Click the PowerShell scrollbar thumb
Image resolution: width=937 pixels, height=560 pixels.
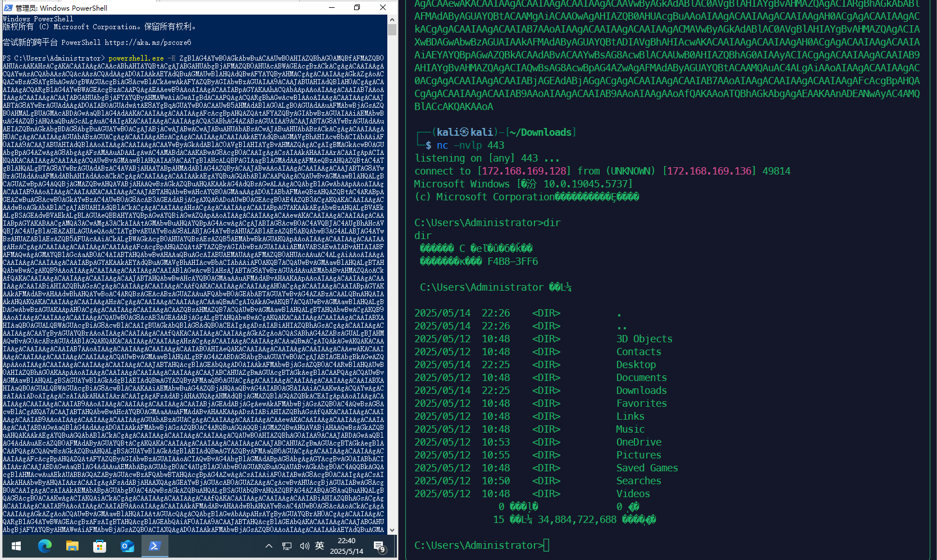[x=392, y=29]
